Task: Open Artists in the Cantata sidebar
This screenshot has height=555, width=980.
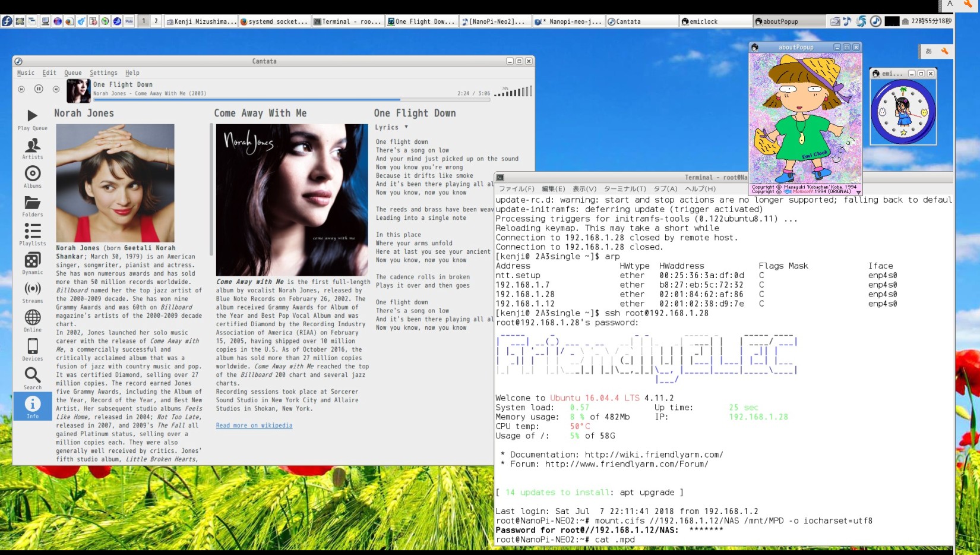Action: tap(32, 148)
